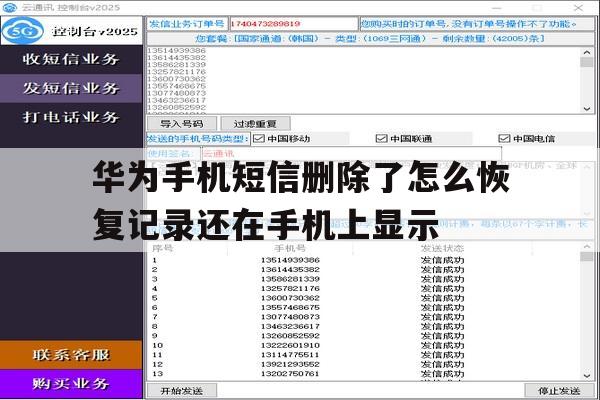Select result row with number 13557468675

(x=364, y=308)
